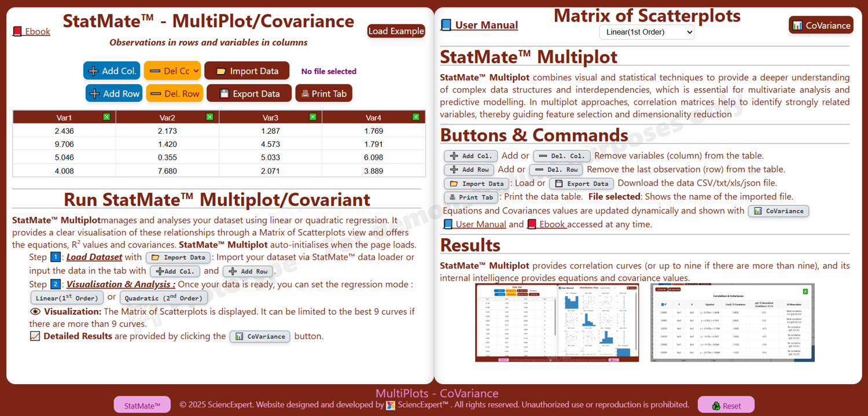The image size is (868, 416).
Task: Click the plus icon on Add Col. button
Action: [x=93, y=71]
